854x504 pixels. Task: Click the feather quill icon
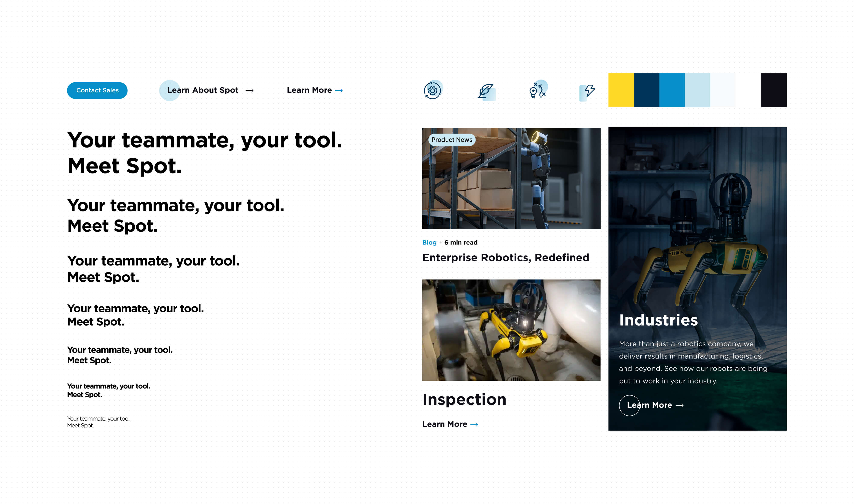coord(486,91)
